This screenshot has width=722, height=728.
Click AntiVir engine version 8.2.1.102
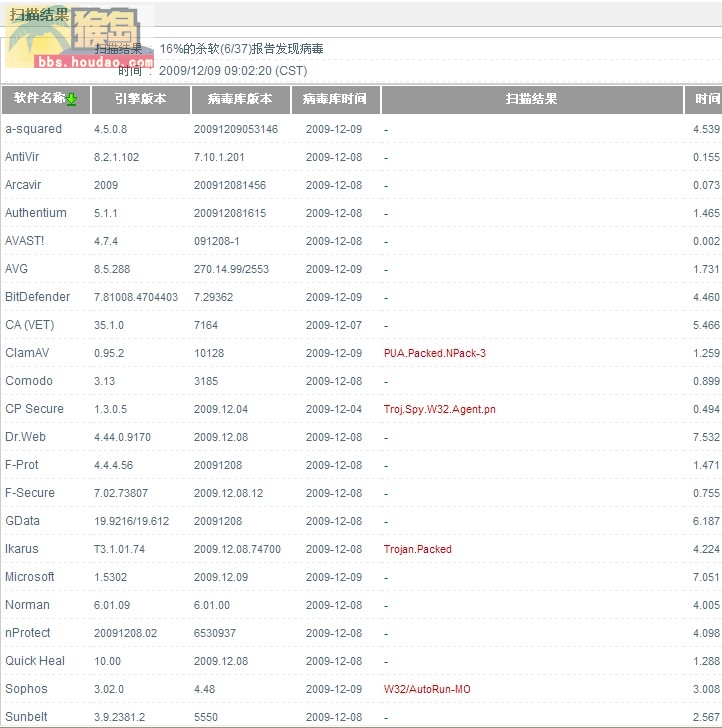117,157
